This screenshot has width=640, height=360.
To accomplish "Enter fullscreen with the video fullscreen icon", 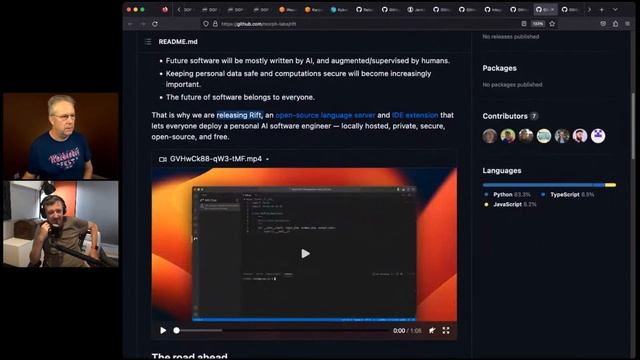I will click(x=446, y=330).
